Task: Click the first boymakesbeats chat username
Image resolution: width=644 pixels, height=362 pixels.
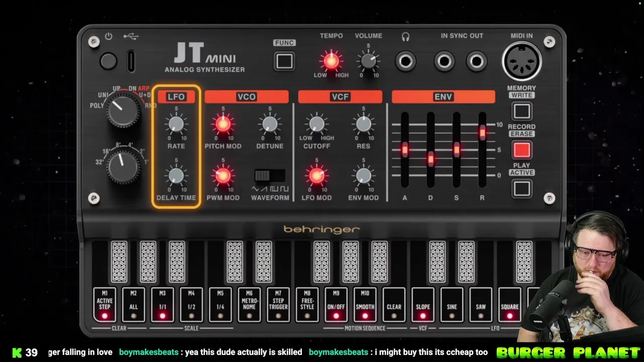Action: [149, 352]
